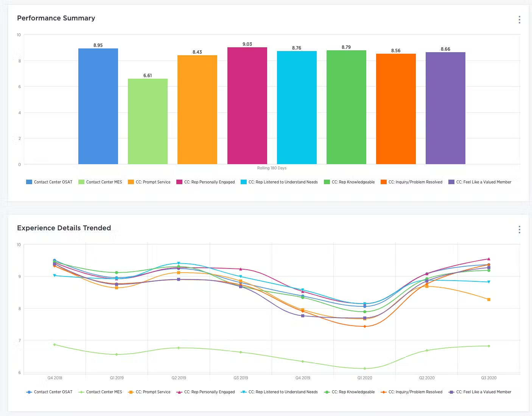The height and width of the screenshot is (416, 532).
Task: Toggle Contact Center MES bar legend entry
Action: 100,182
